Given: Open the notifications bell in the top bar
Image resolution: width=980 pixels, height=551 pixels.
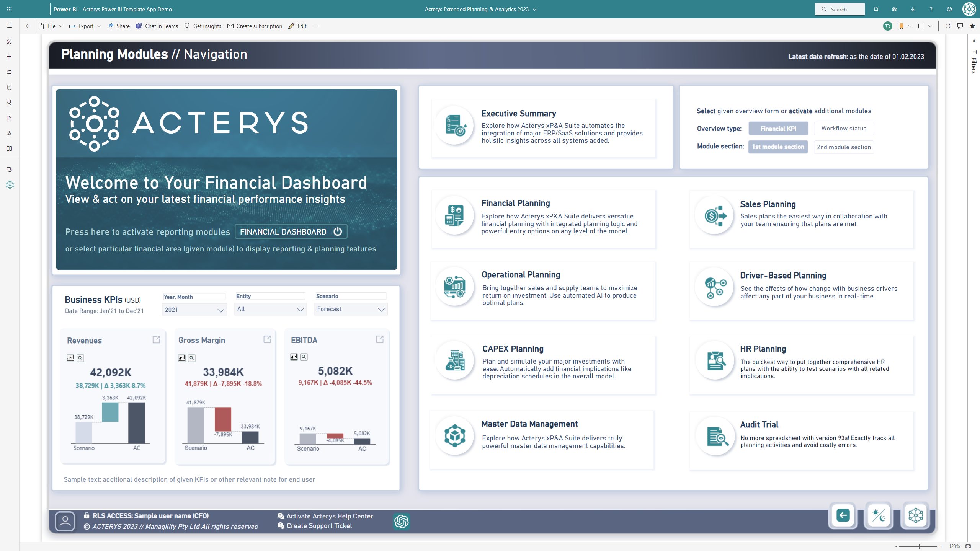Looking at the screenshot, I should coord(876,9).
